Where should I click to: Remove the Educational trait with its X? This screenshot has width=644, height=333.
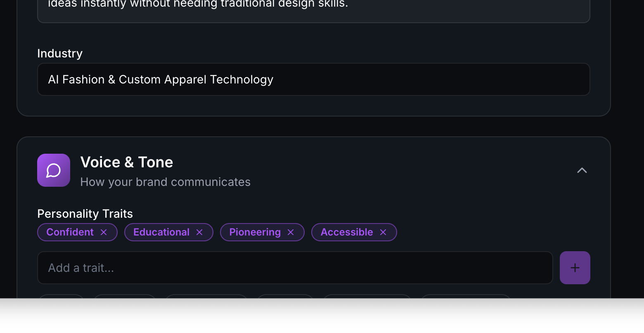click(x=199, y=233)
